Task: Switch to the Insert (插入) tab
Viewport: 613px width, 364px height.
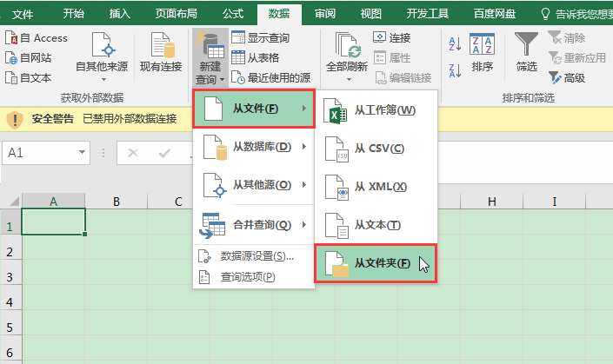Action: pos(119,14)
